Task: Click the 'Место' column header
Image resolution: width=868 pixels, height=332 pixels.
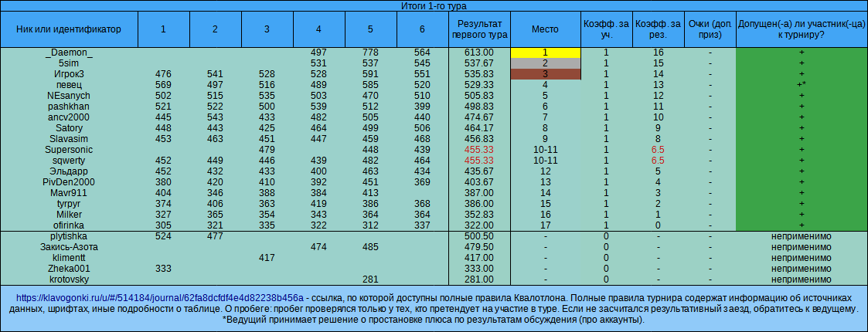Action: (x=545, y=29)
